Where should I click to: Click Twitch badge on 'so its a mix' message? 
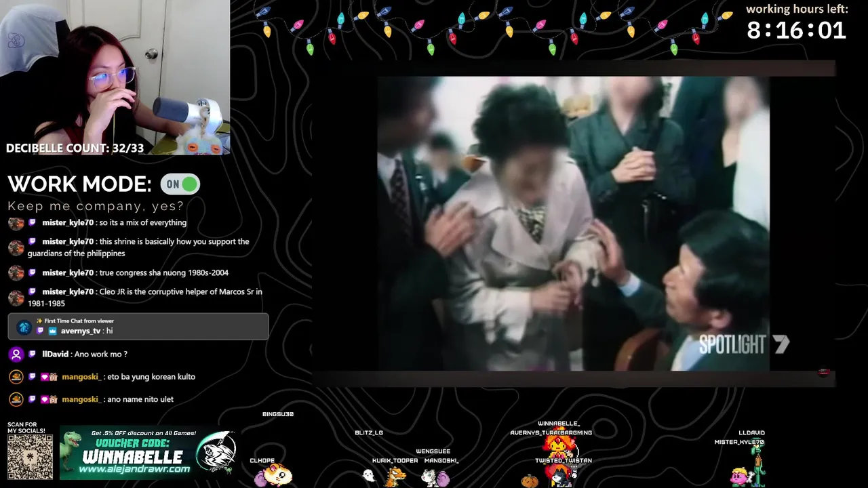pos(32,223)
